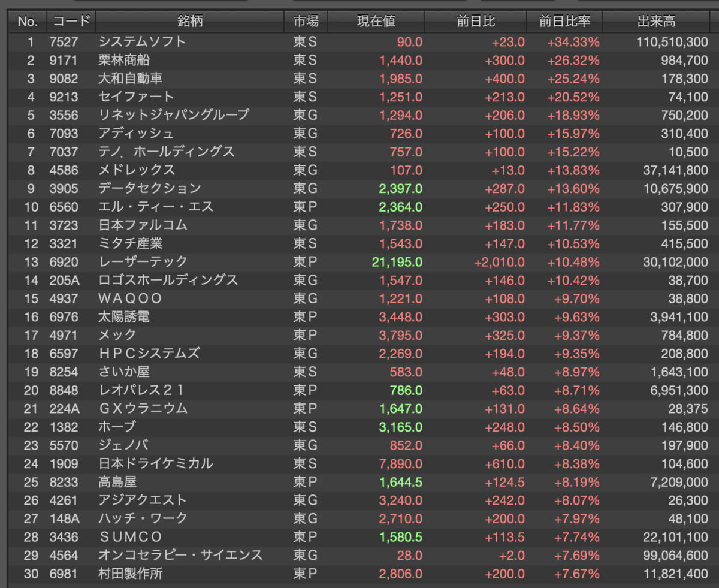The height and width of the screenshot is (588, 719).
Task: Select the 村田製作所 stock name
Action: coord(130,574)
